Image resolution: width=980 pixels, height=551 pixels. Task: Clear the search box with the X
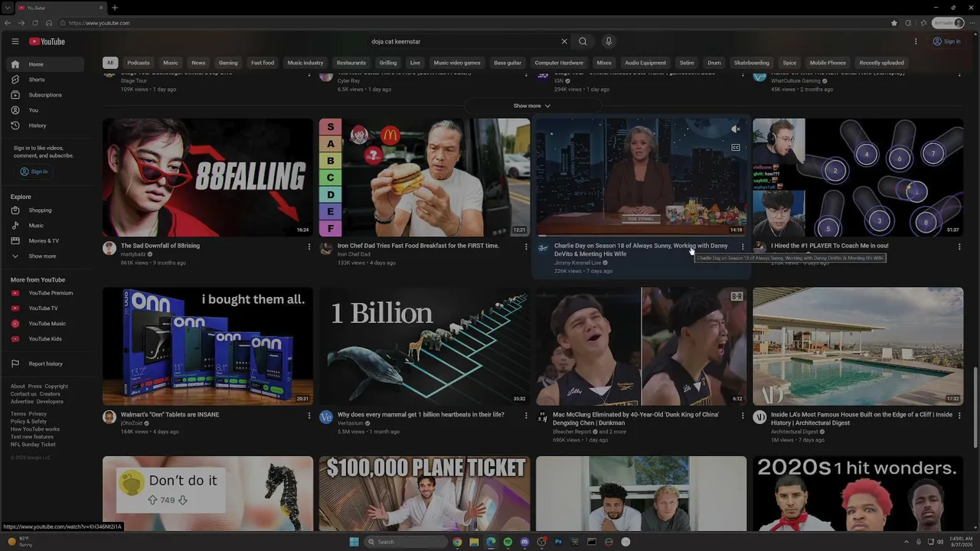tap(564, 41)
